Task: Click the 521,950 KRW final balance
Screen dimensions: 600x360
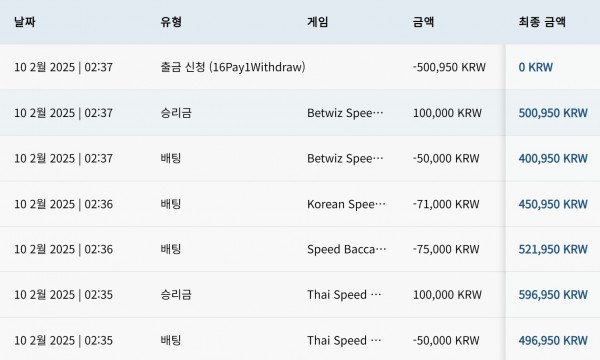Action: click(553, 249)
